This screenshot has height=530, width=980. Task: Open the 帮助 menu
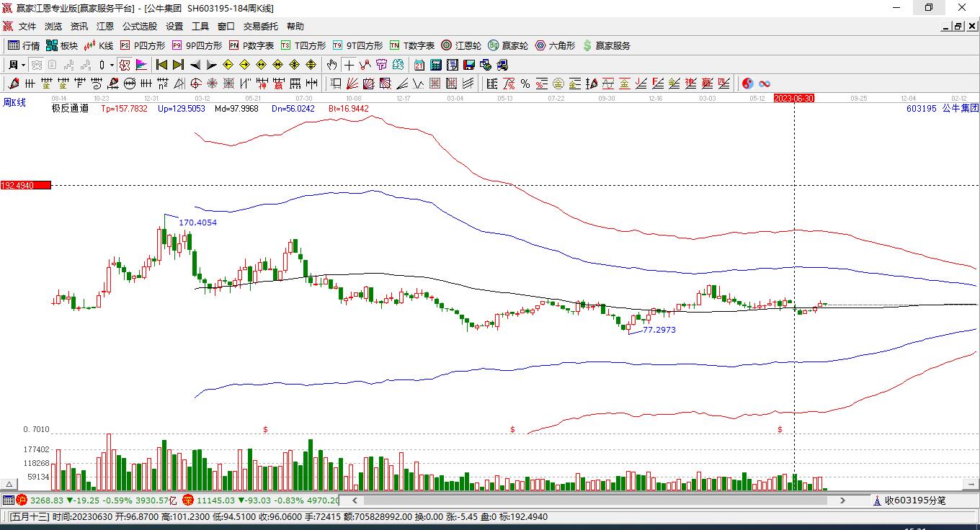(x=295, y=27)
